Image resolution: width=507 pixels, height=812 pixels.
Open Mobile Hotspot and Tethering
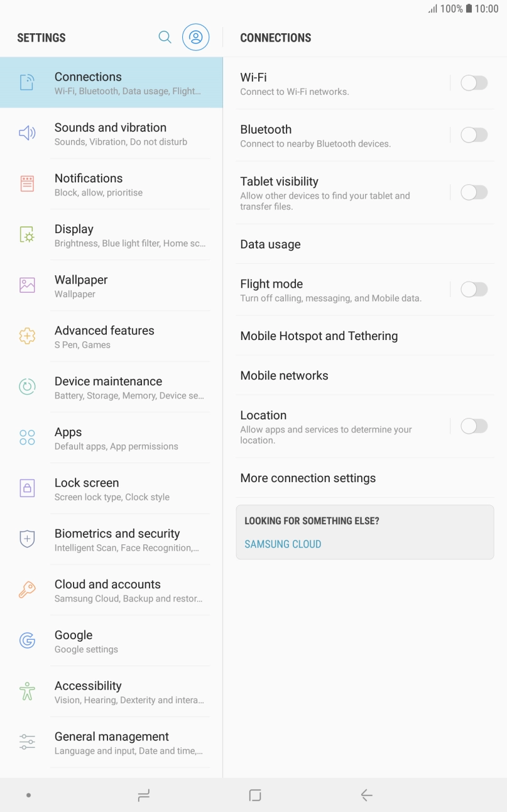point(319,336)
